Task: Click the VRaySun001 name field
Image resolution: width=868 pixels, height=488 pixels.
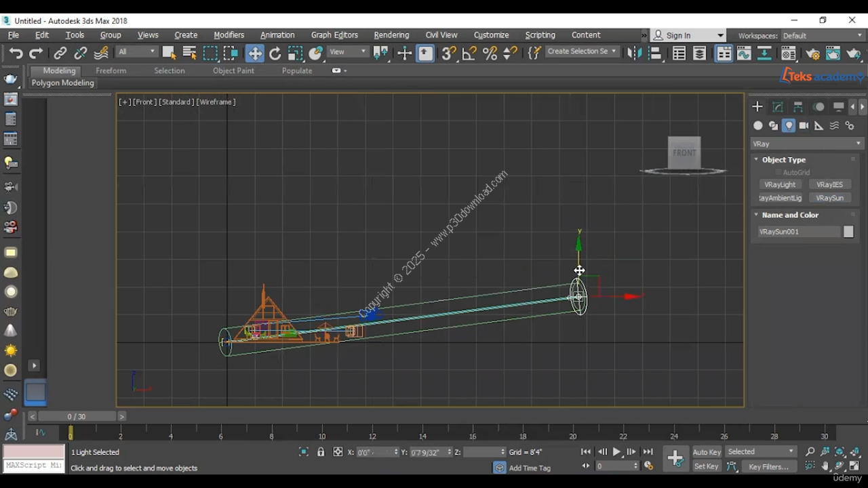Action: coord(798,232)
